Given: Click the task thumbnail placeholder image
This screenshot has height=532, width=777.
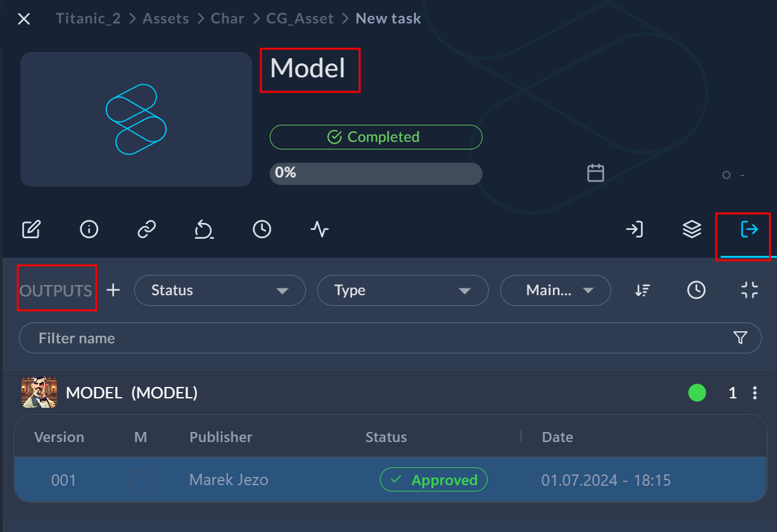Looking at the screenshot, I should coord(136,119).
